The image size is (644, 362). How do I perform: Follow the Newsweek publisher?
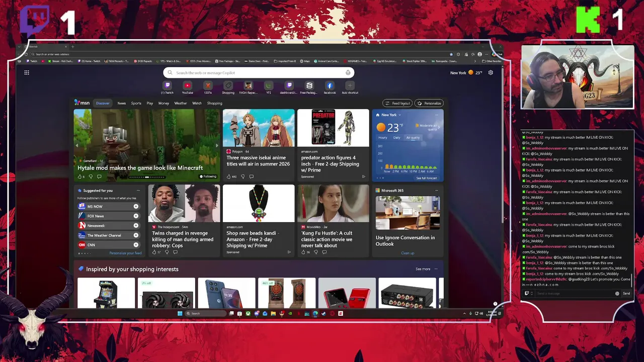(136, 226)
